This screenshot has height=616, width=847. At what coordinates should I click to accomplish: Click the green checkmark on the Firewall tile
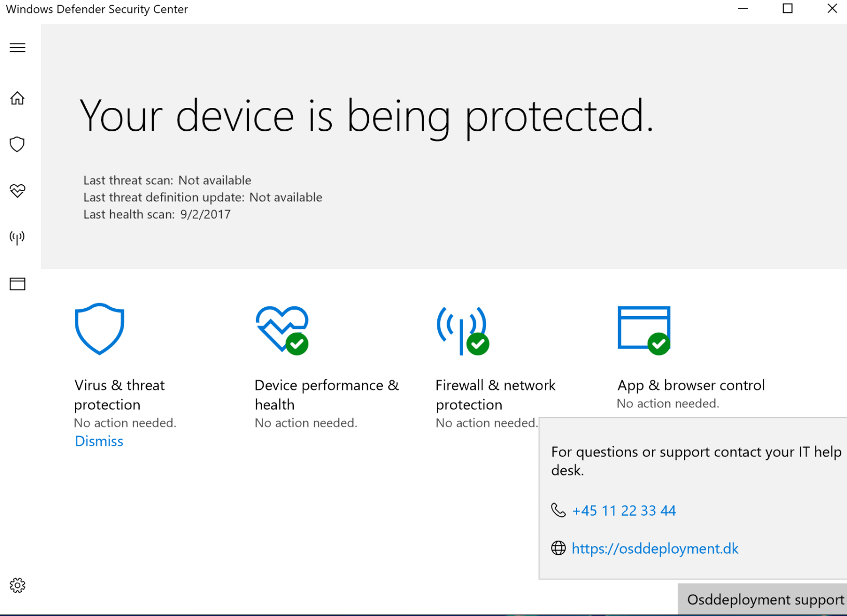click(478, 344)
